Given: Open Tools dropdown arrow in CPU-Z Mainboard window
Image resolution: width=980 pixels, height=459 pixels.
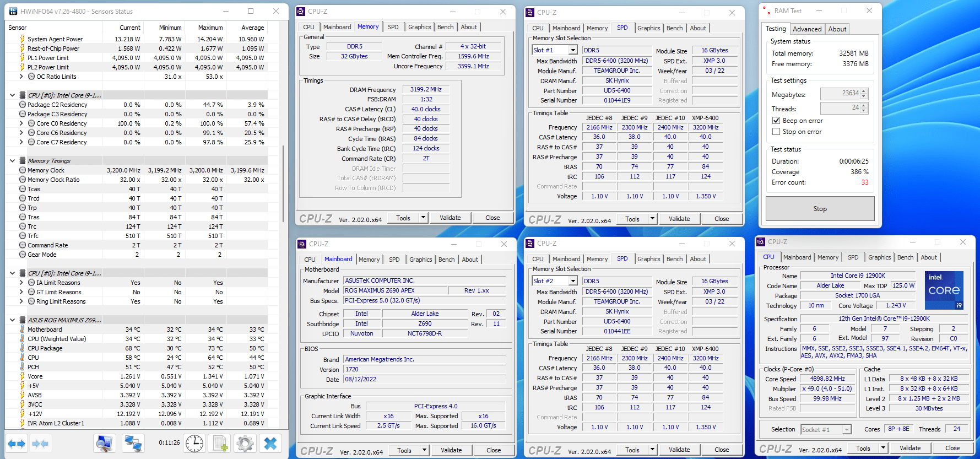Looking at the screenshot, I should coord(425,450).
